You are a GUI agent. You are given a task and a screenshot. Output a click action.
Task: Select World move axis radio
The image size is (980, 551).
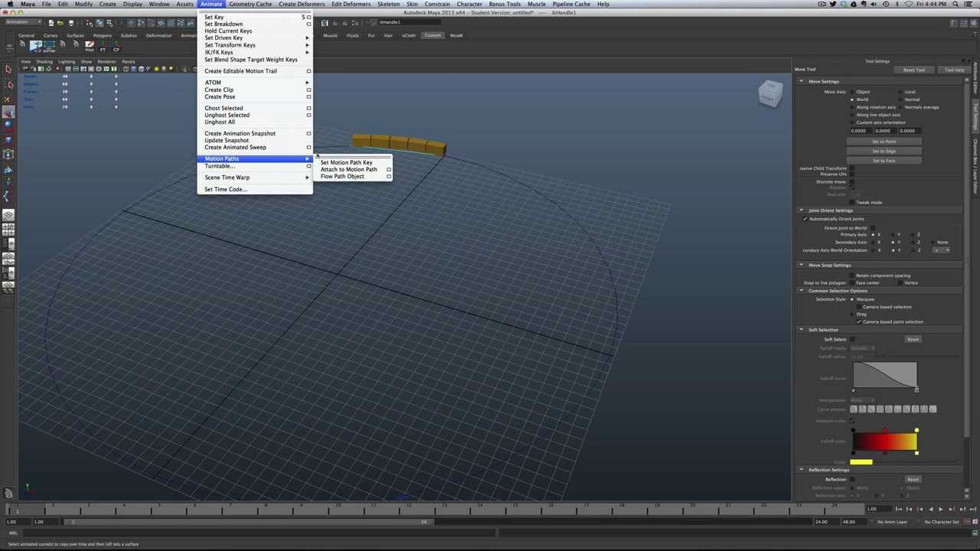(851, 99)
